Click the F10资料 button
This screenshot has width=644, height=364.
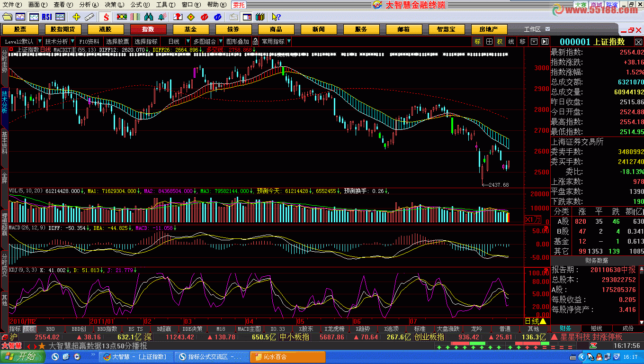click(x=89, y=42)
